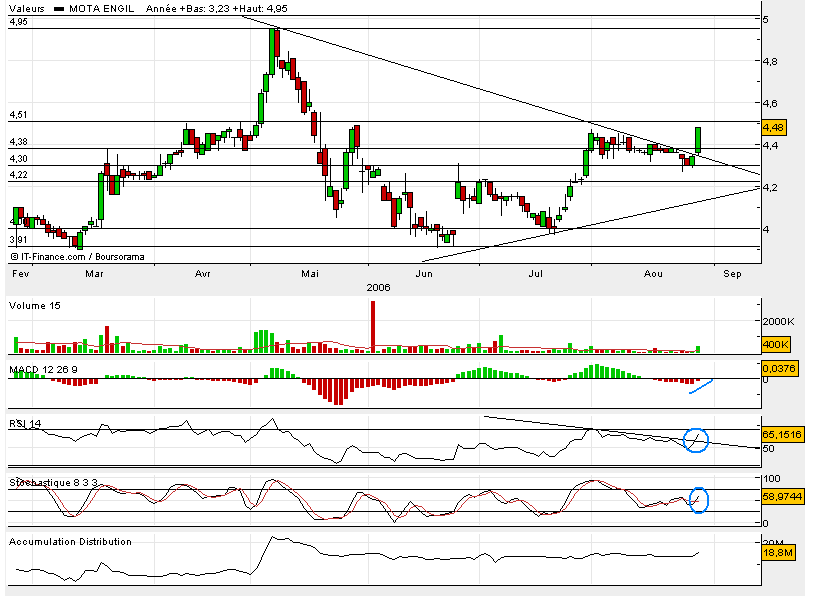Click the 'Volume 15' panel title
The height and width of the screenshot is (612, 819).
coord(35,306)
